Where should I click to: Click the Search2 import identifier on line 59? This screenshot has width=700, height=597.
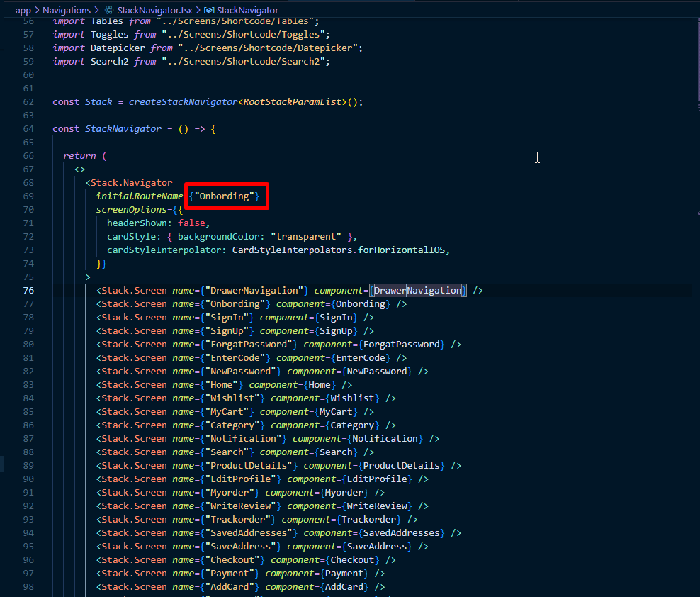(109, 62)
